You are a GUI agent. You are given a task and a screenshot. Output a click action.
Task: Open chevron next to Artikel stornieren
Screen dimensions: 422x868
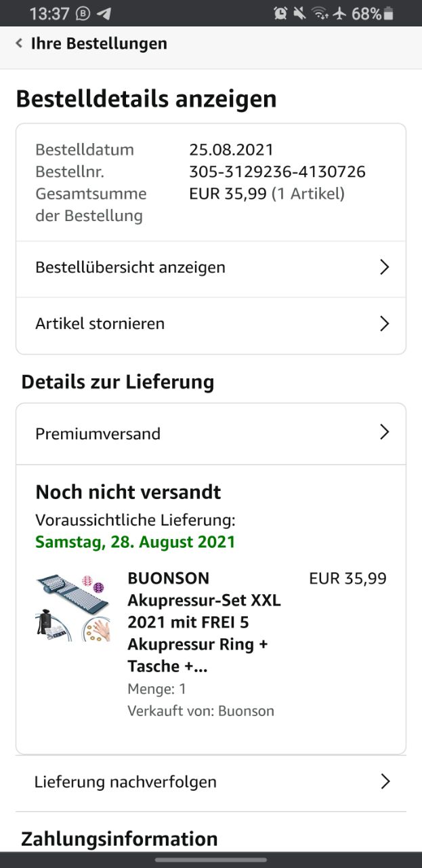(x=384, y=323)
